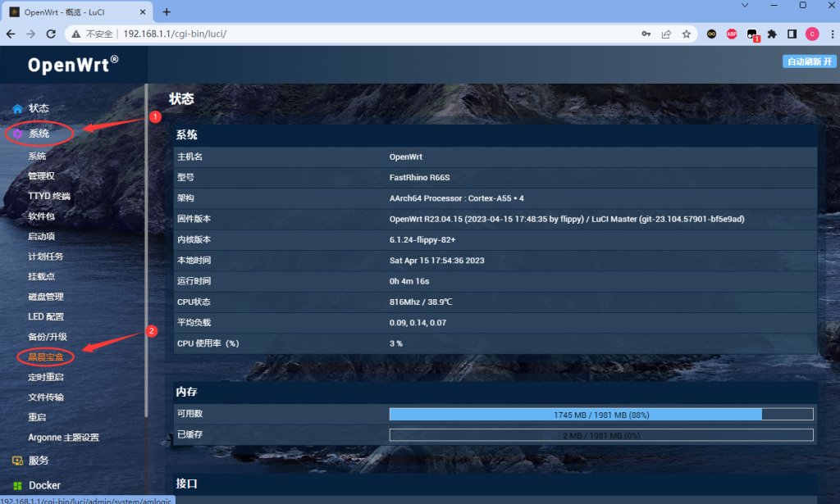Click the yellow round extension icon
This screenshot has width=840, height=504.
coord(711,34)
